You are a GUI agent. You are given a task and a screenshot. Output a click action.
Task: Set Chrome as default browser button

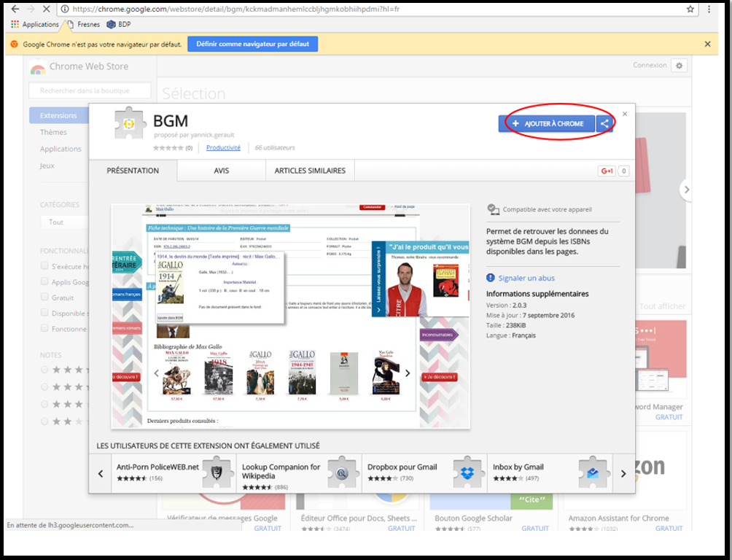pos(252,44)
